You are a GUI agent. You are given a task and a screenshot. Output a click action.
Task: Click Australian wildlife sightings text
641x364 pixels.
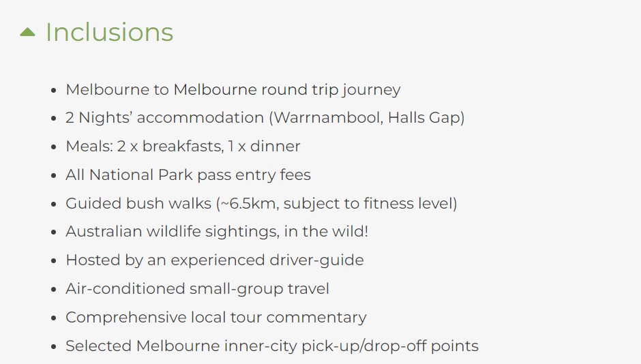pos(217,232)
